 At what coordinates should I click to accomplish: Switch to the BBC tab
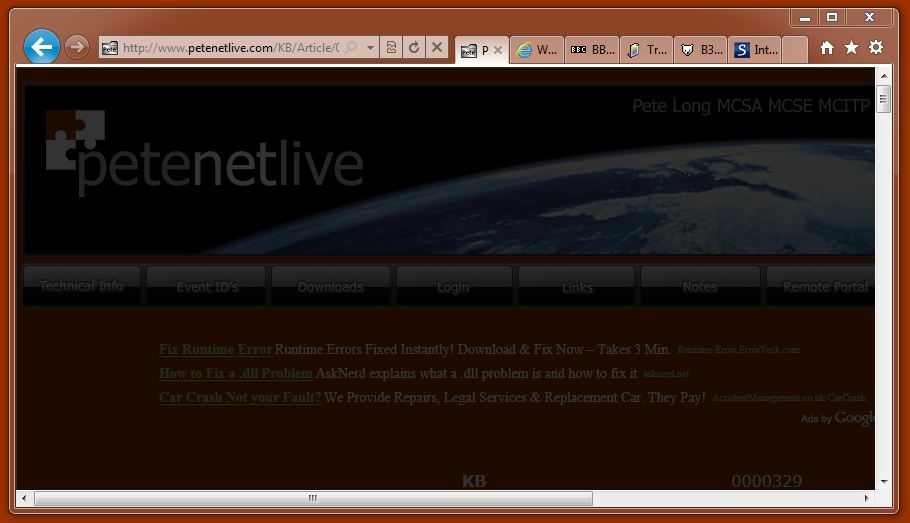coord(591,50)
